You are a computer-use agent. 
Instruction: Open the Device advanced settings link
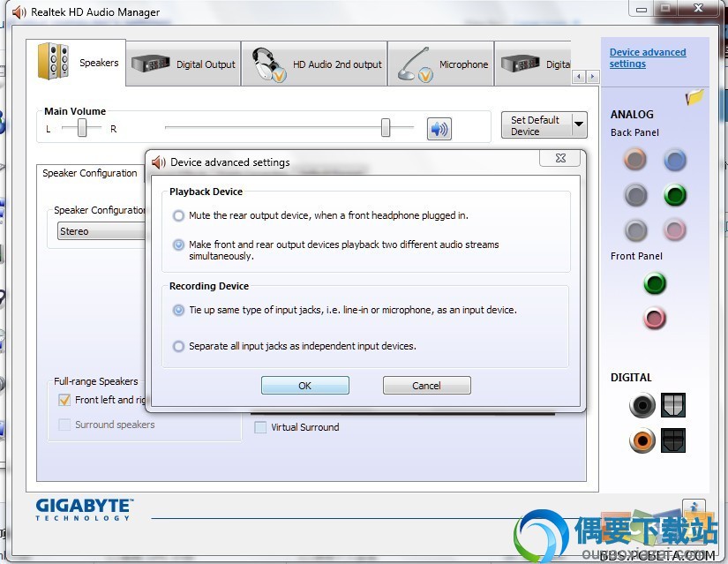pos(648,58)
